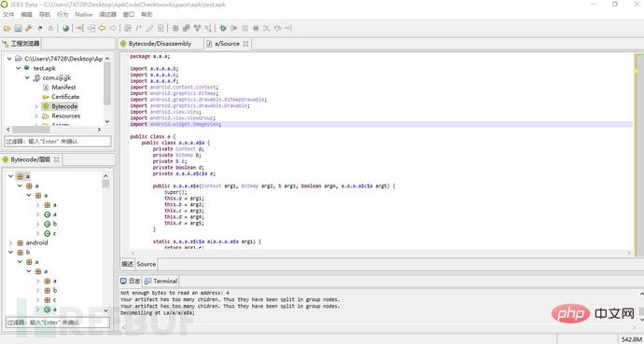Click the 'public class a {' line
The width and height of the screenshot is (644, 344).
(x=153, y=136)
